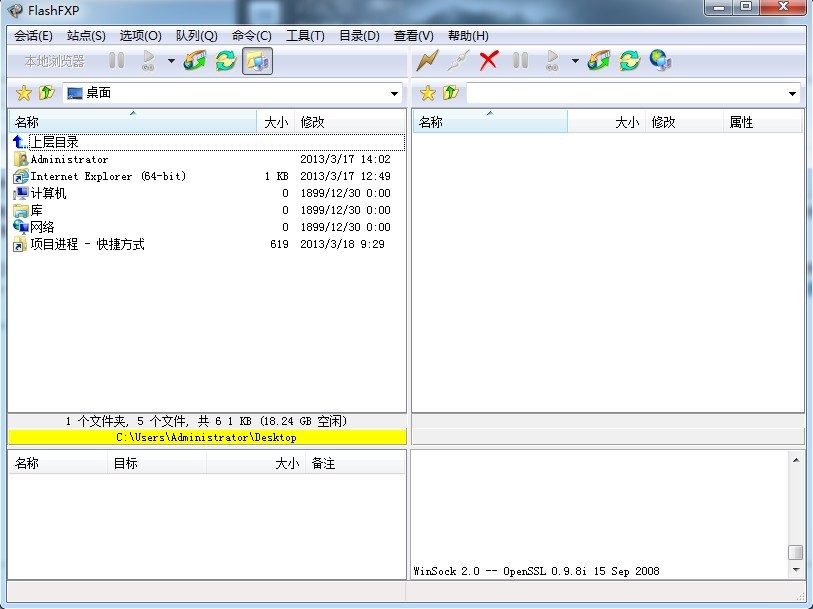Viewport: 813px width, 609px height.
Task: Go up one folder in local pane
Action: [x=46, y=93]
